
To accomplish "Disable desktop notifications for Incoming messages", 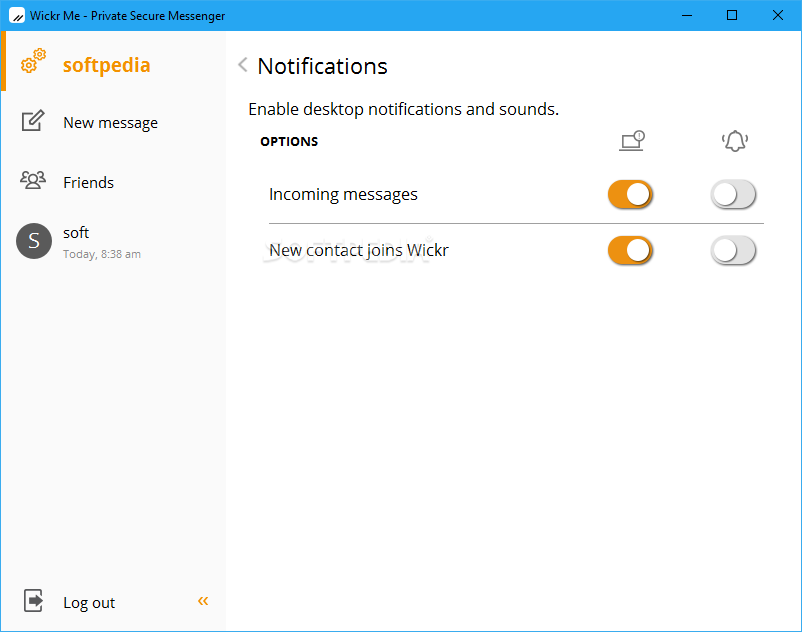I will click(x=630, y=194).
